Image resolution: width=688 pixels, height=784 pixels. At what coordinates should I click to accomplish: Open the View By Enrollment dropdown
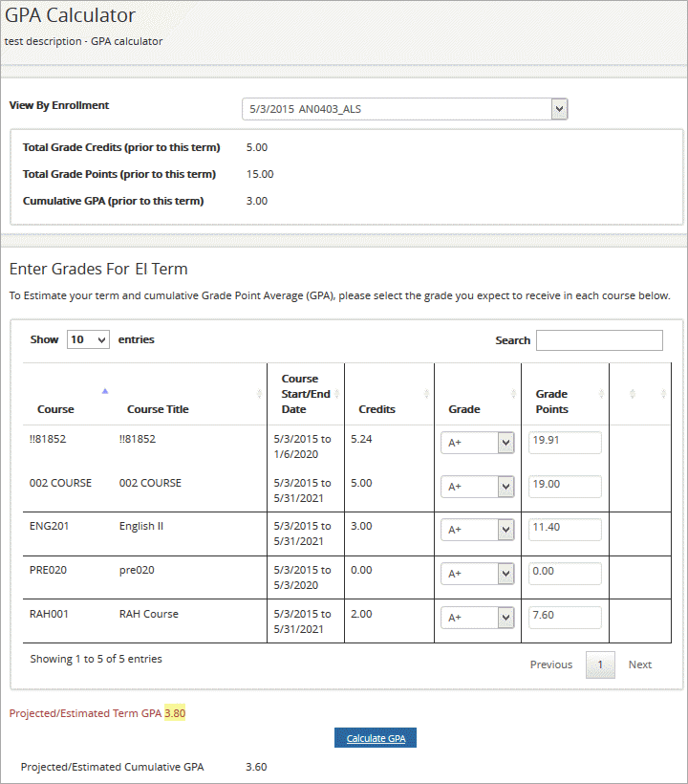405,109
